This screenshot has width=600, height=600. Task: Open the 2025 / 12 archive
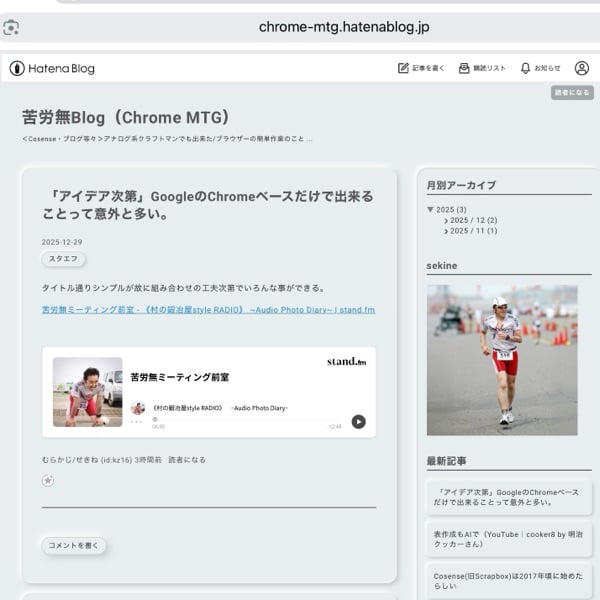(473, 220)
